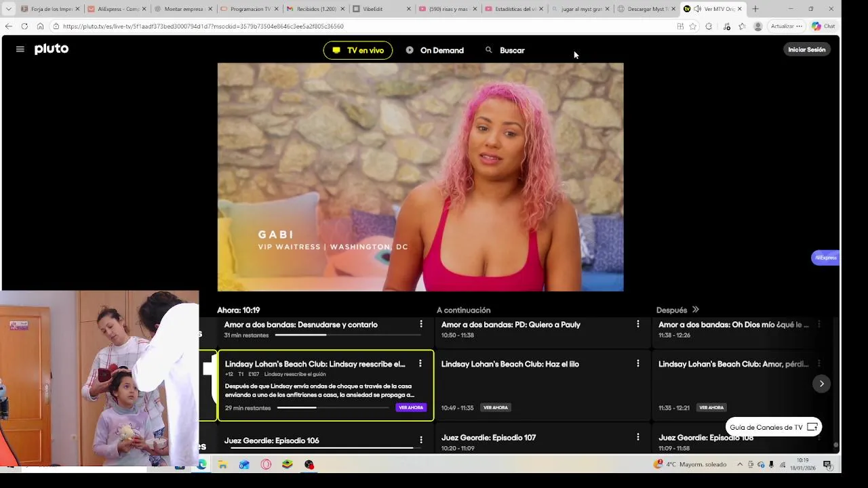Open options for Lindsay reescribe el guión episode
The width and height of the screenshot is (868, 488).
click(420, 364)
